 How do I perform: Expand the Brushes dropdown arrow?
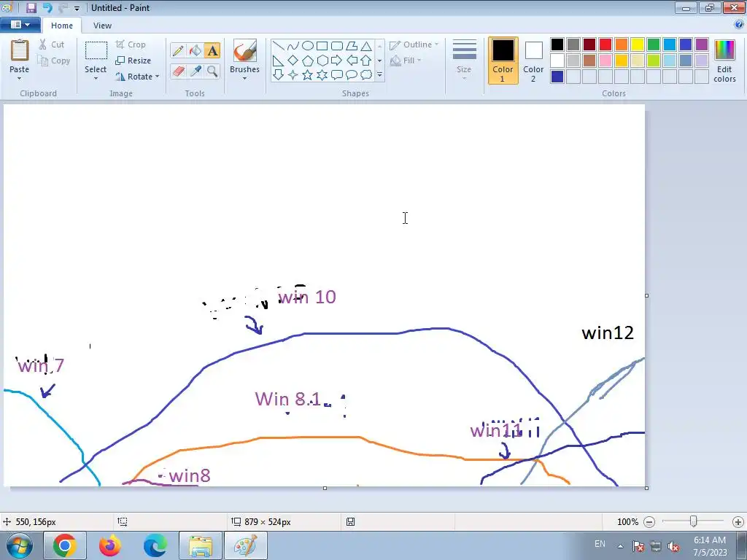coord(244,79)
